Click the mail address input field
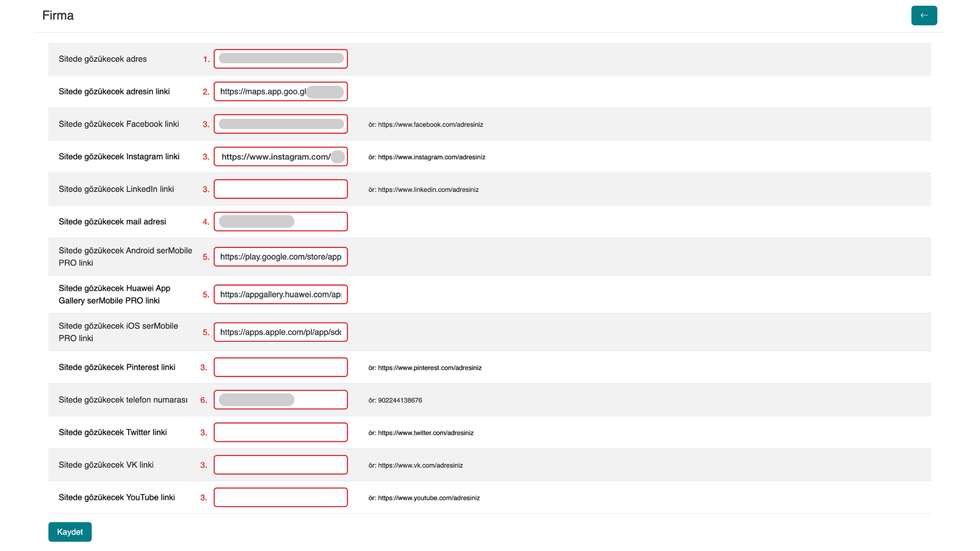 coord(281,221)
